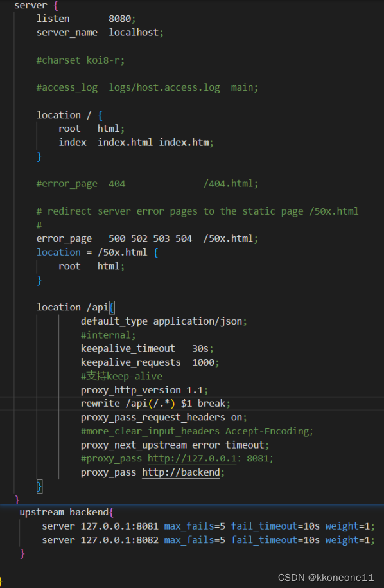Place cursor on 'location / {' line
This screenshot has width=384, height=588.
(69, 115)
